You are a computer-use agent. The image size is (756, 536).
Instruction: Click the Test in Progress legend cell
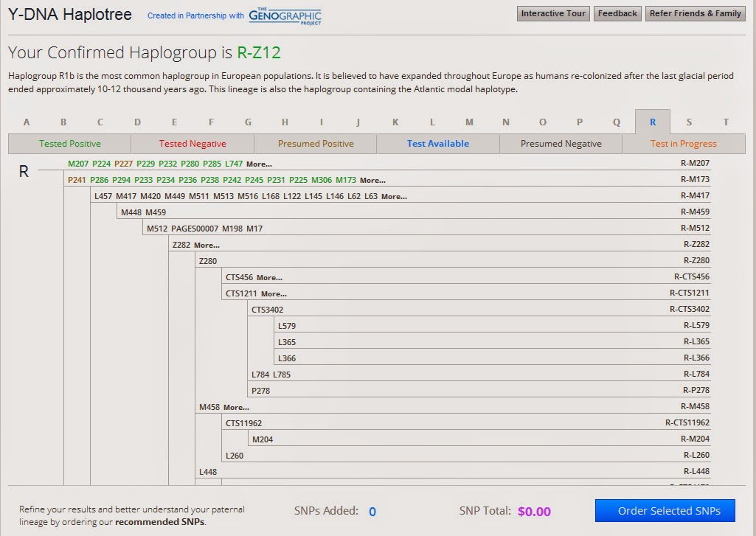[x=684, y=144]
